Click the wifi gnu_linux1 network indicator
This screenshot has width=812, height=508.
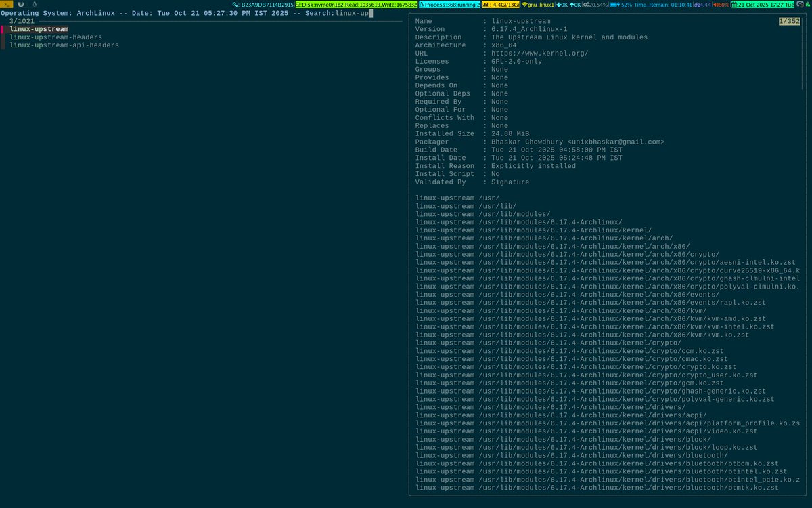(x=538, y=4)
